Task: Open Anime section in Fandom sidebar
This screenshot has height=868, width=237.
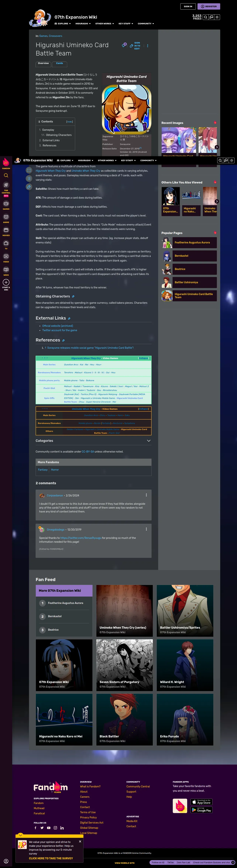Action: [x=6, y=218]
